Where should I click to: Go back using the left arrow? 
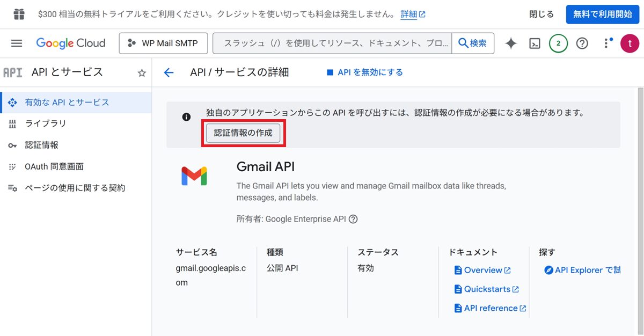(x=169, y=72)
